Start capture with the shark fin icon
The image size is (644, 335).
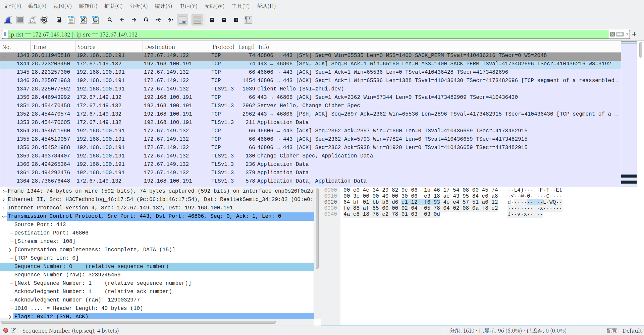(8, 20)
